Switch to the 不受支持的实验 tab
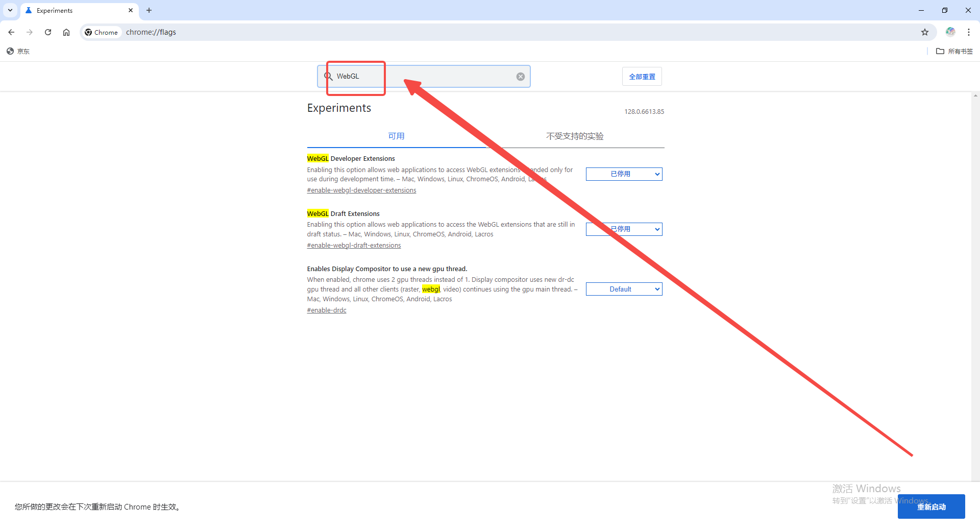980x531 pixels. (x=575, y=136)
